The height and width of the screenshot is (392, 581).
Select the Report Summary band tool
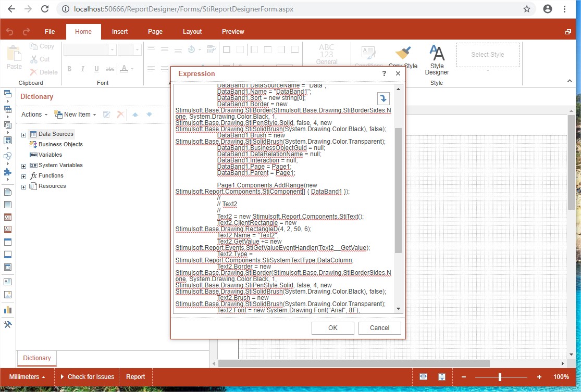coord(7,205)
